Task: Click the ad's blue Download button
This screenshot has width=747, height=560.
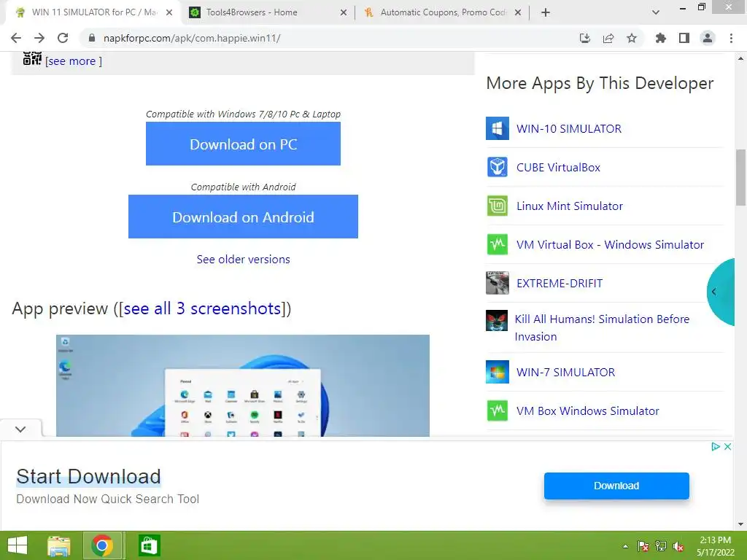Action: 616,486
